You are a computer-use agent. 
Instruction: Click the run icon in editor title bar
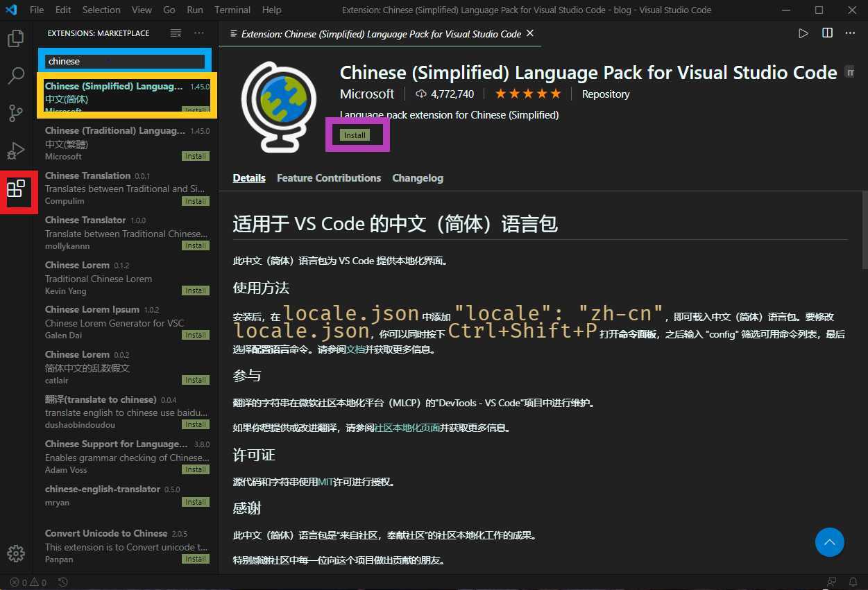[803, 33]
